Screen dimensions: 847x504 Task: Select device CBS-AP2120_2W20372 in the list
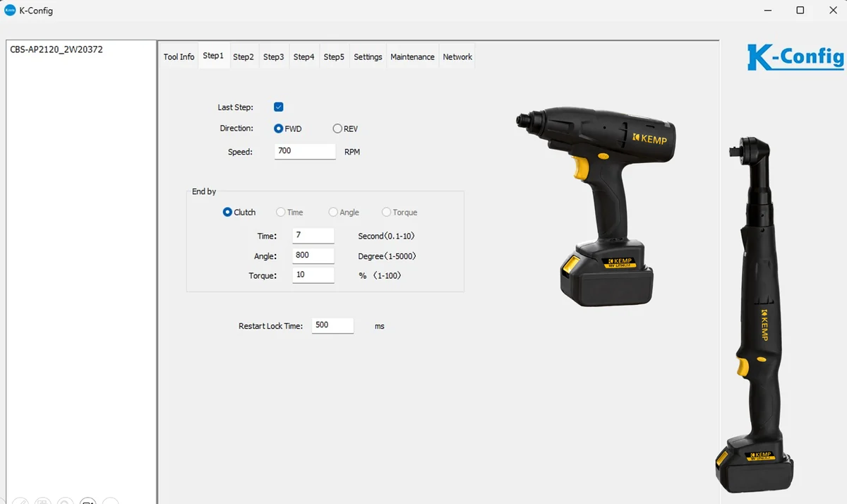(56, 50)
